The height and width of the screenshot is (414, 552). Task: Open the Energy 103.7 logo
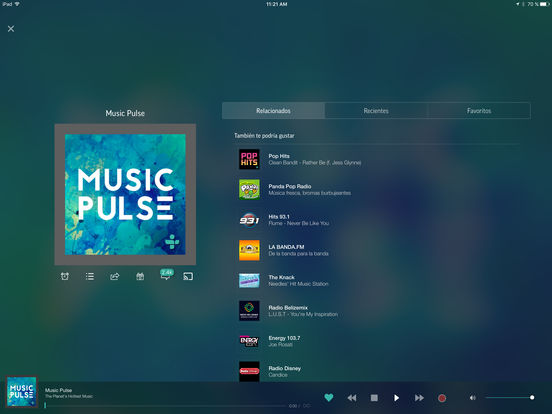coord(249,341)
